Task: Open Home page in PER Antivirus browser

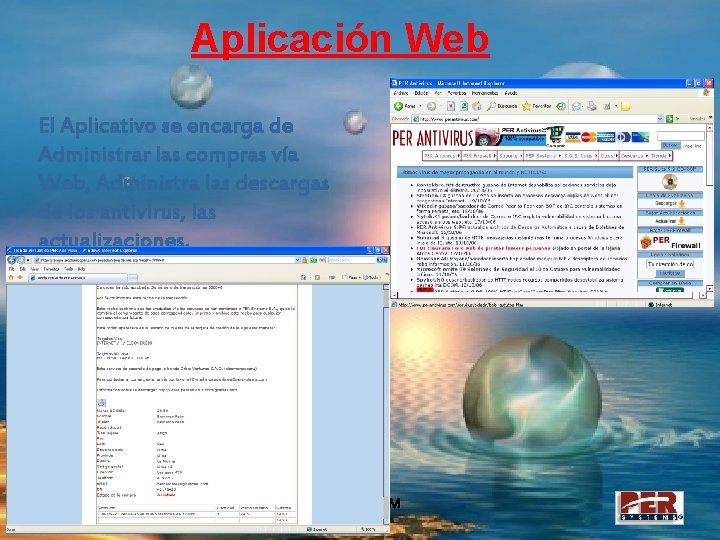Action: click(x=477, y=106)
